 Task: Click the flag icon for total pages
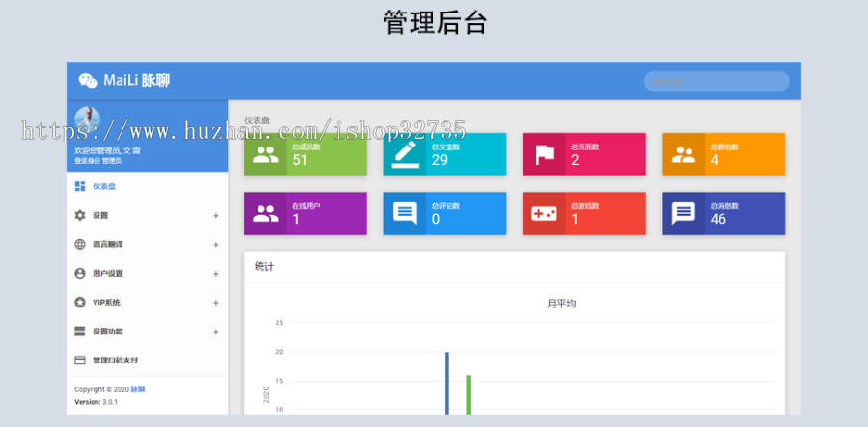click(x=544, y=155)
